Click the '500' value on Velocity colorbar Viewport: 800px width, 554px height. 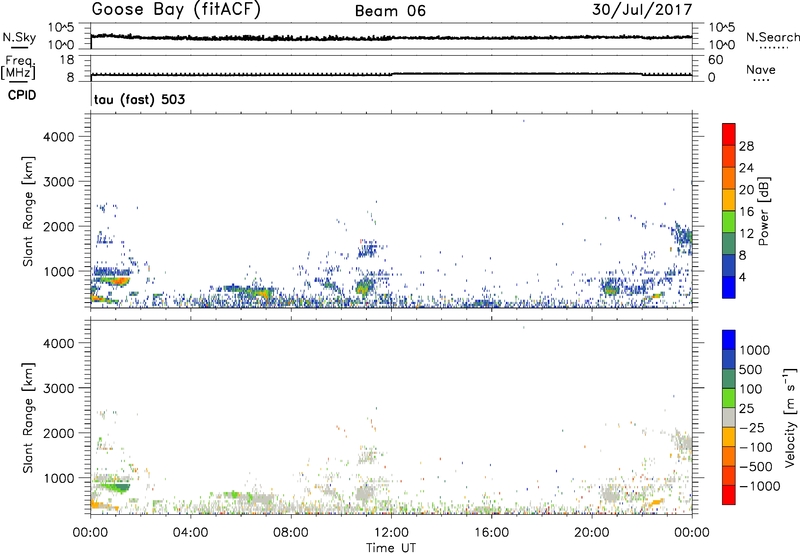click(x=750, y=369)
